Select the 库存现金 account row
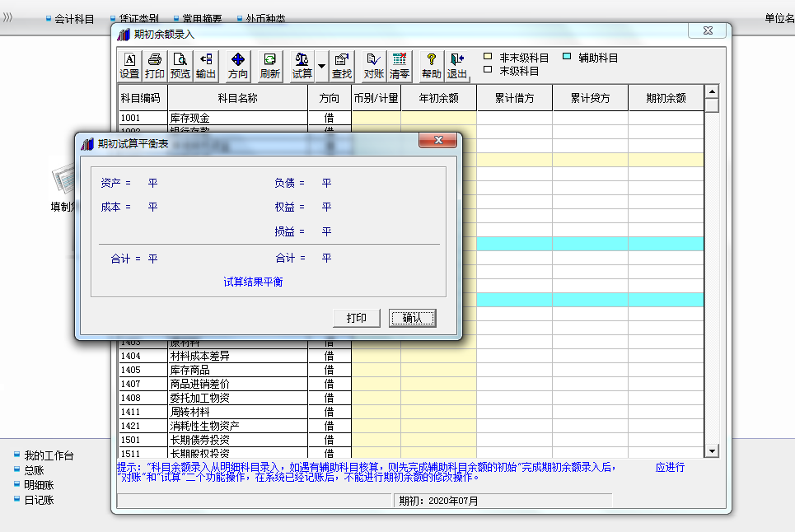795x532 pixels. [411, 118]
